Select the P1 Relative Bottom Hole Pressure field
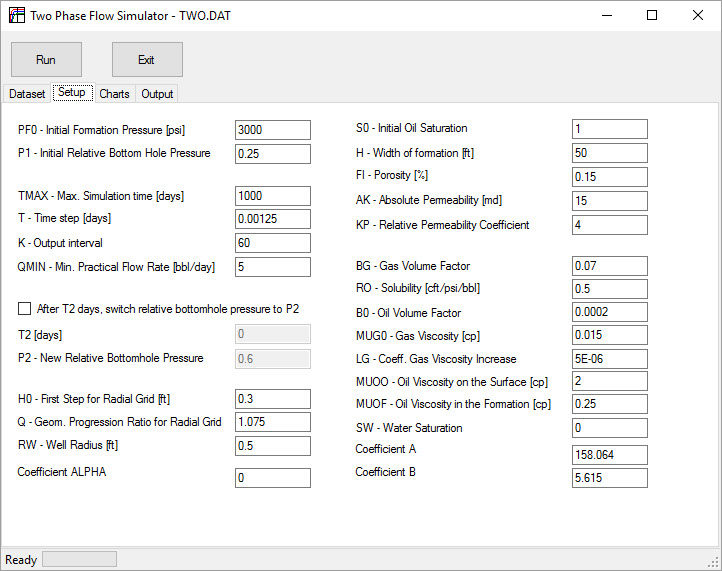Image resolution: width=722 pixels, height=571 pixels. (x=272, y=154)
